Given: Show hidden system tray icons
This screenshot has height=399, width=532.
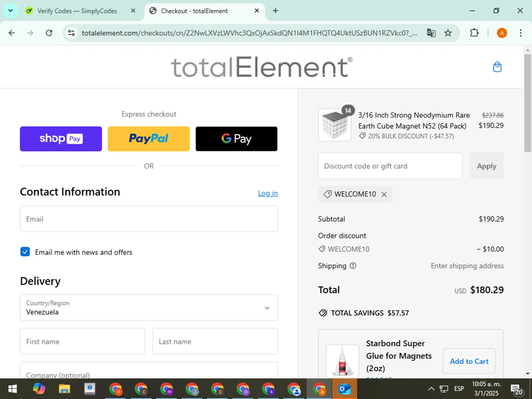Looking at the screenshot, I should coord(431,389).
